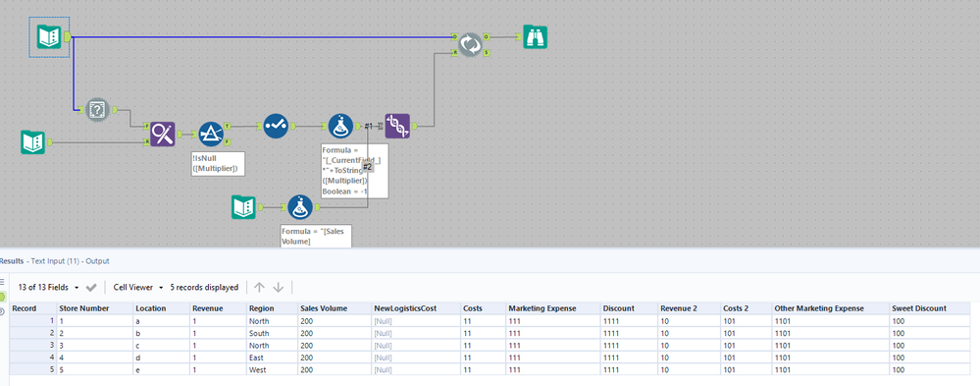Click the 5 records displayed text
This screenshot has height=386, width=980.
pyautogui.click(x=204, y=287)
